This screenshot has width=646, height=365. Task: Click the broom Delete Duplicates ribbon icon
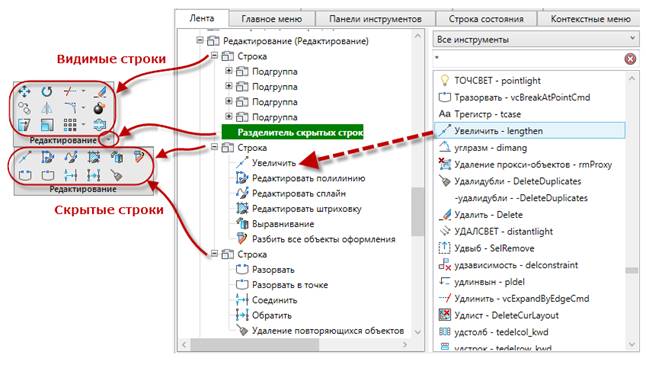click(117, 175)
